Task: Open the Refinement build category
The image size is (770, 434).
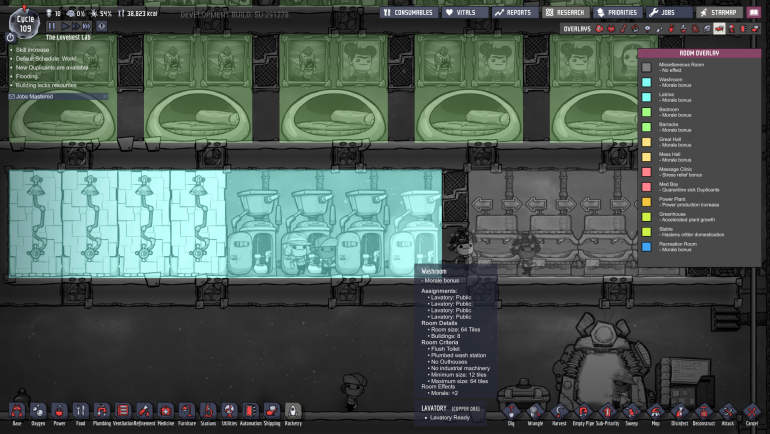Action: click(x=144, y=411)
